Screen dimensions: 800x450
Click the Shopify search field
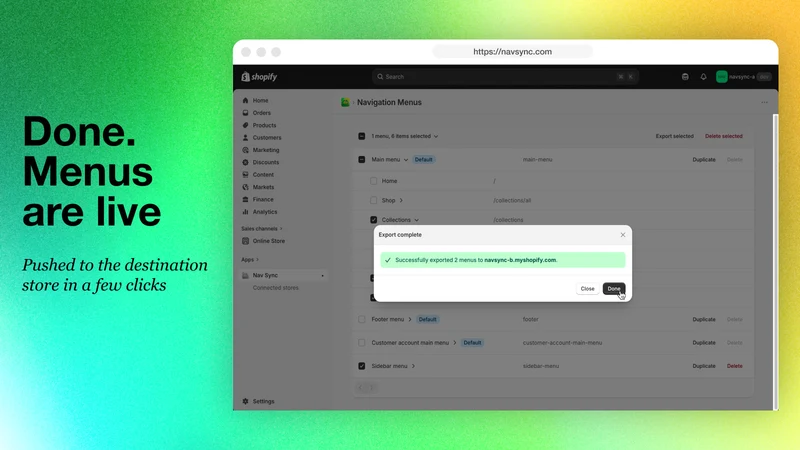coord(505,77)
